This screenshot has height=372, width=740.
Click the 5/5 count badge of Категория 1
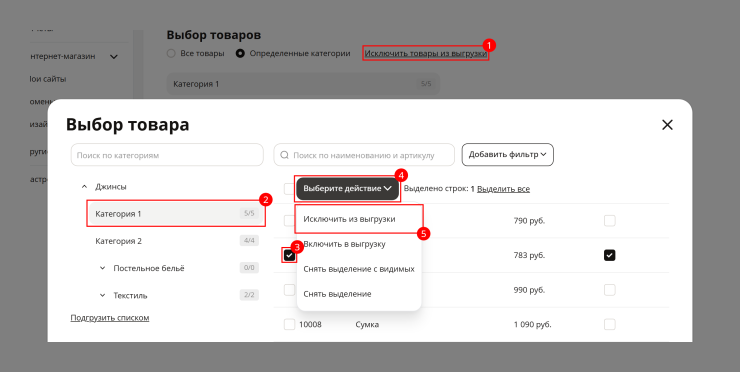coord(249,213)
